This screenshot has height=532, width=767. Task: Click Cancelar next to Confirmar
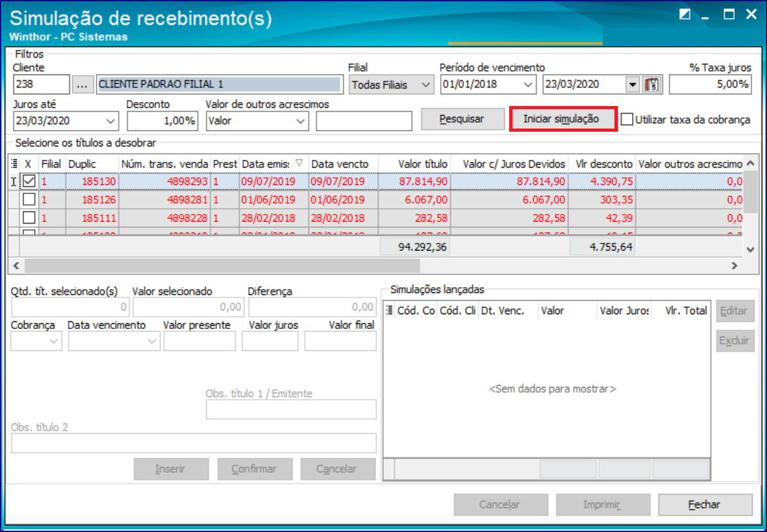coord(338,469)
